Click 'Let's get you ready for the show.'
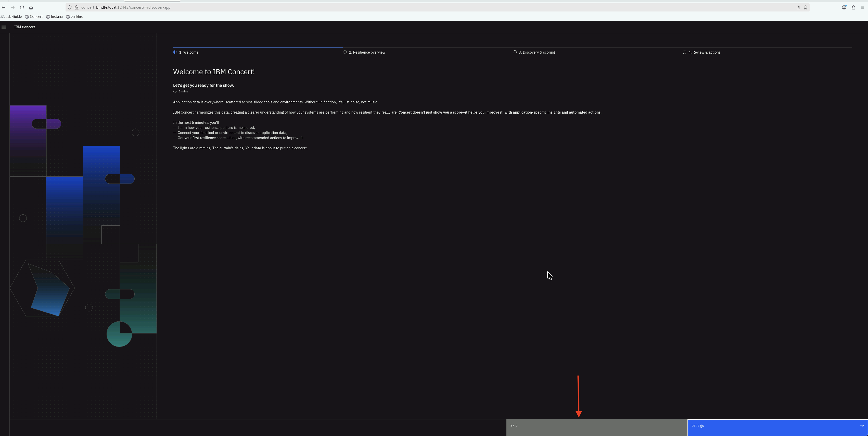Image resolution: width=868 pixels, height=436 pixels. pos(203,85)
